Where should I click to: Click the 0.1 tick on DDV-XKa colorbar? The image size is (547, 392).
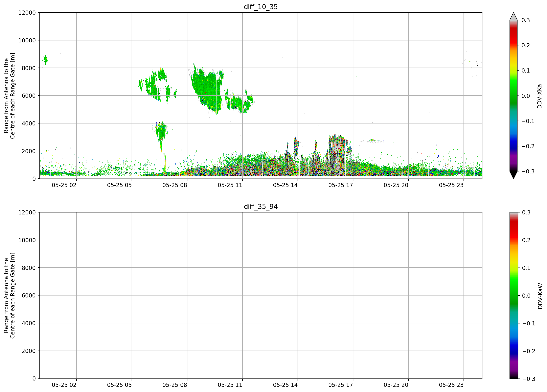(x=526, y=71)
